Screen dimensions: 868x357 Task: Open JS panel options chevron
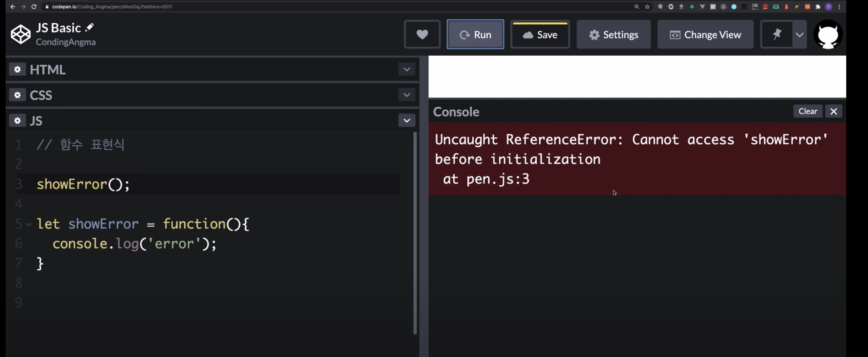pyautogui.click(x=406, y=121)
